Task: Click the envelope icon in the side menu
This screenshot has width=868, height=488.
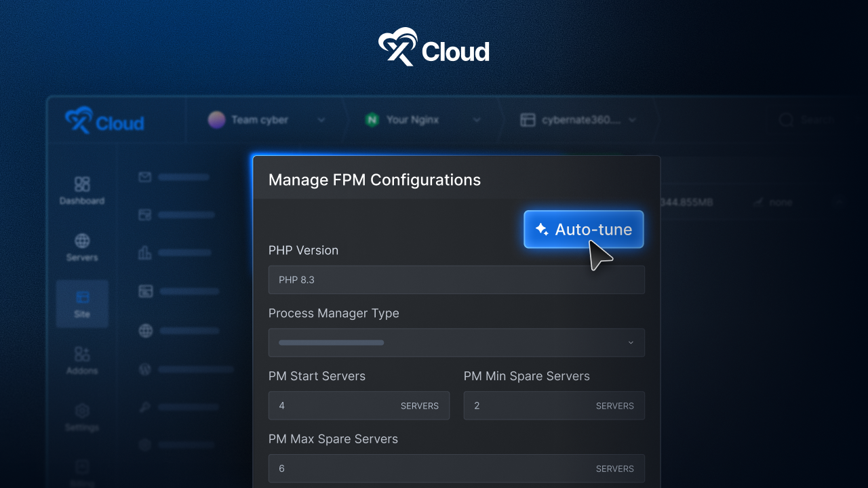Action: [x=144, y=177]
